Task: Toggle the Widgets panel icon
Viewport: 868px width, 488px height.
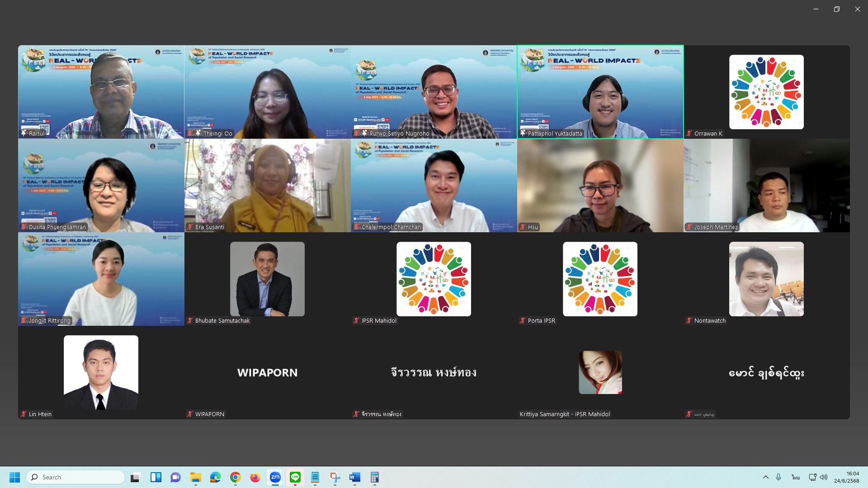Action: [156, 477]
